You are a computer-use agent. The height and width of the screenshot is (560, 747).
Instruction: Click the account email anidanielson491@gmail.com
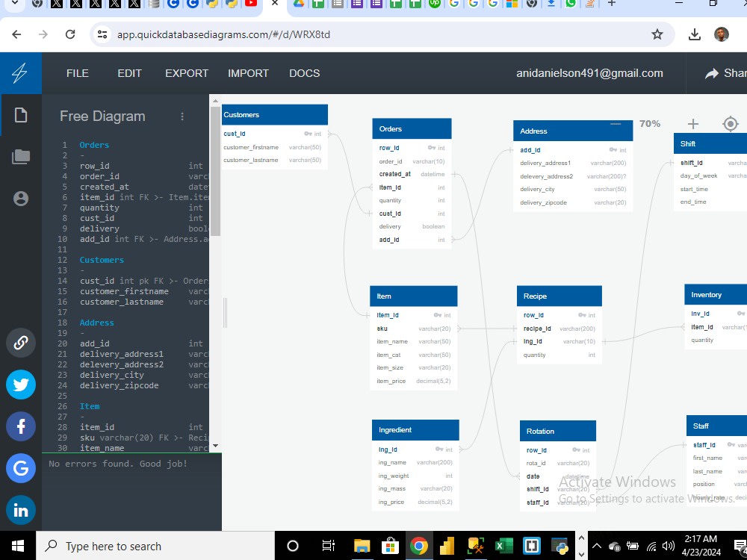pyautogui.click(x=590, y=73)
